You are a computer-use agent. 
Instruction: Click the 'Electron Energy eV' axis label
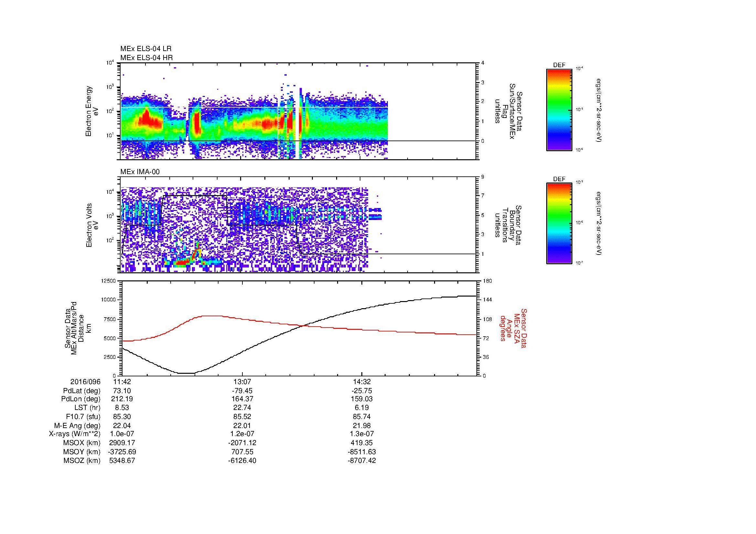pos(92,111)
